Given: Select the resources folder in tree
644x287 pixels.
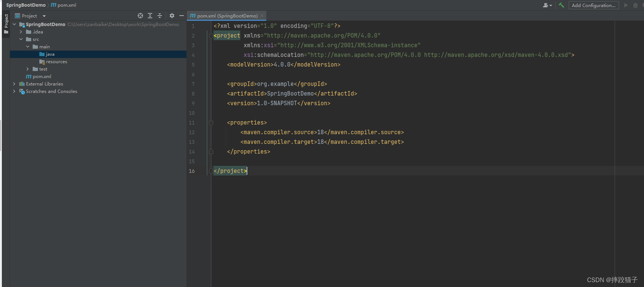Looking at the screenshot, I should coord(98,62).
